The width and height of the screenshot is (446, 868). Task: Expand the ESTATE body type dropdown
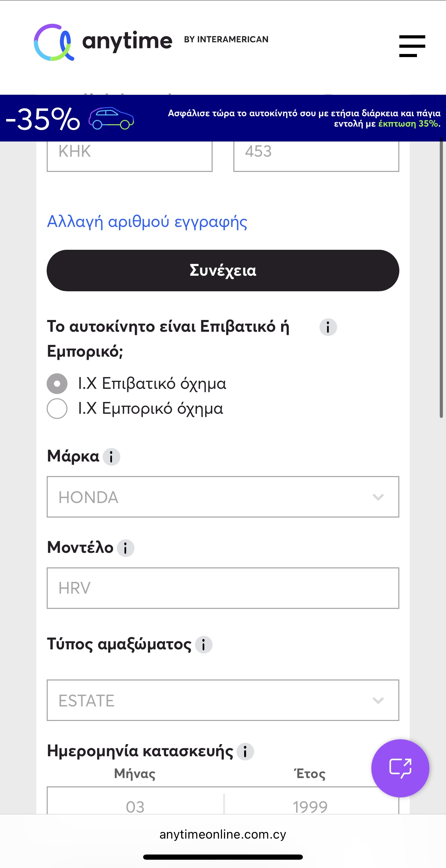tap(223, 700)
